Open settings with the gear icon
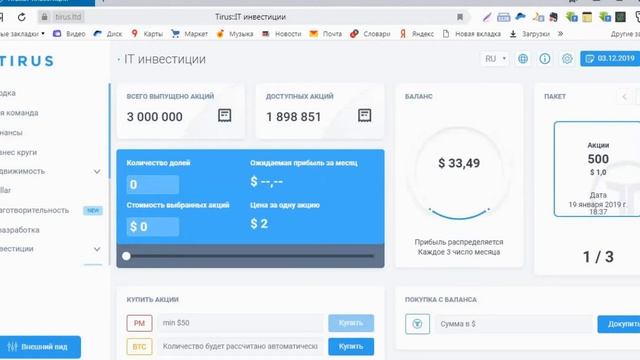The height and width of the screenshot is (360, 640). (567, 59)
